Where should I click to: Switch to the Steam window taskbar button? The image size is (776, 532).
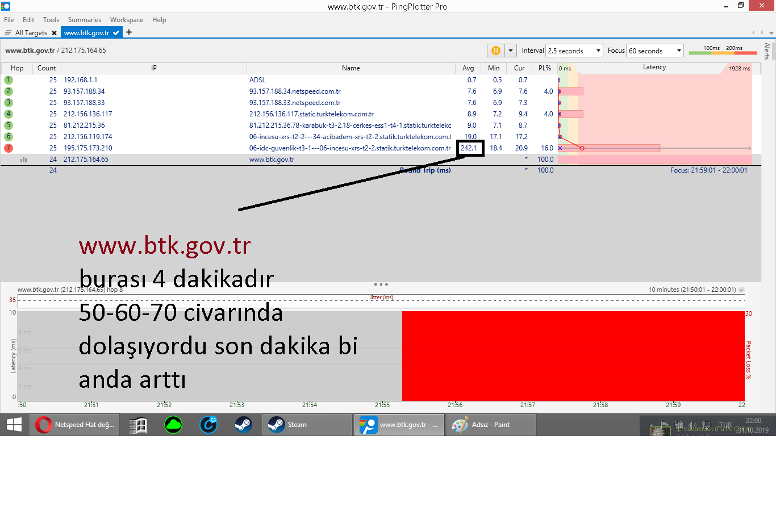pos(307,425)
